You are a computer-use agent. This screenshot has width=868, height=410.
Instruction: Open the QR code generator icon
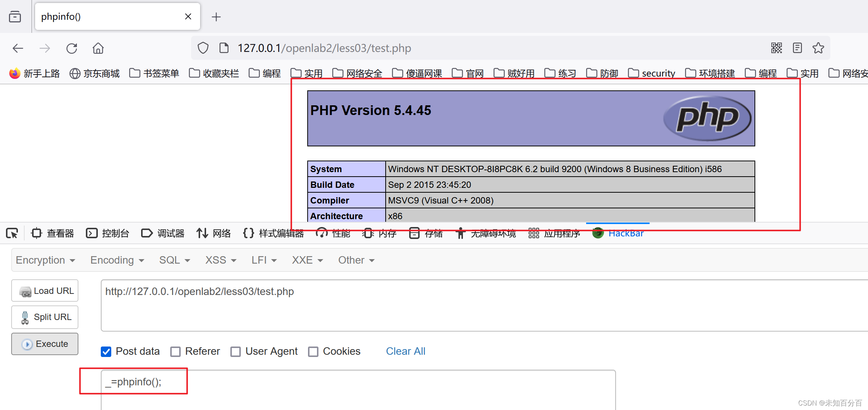click(777, 48)
